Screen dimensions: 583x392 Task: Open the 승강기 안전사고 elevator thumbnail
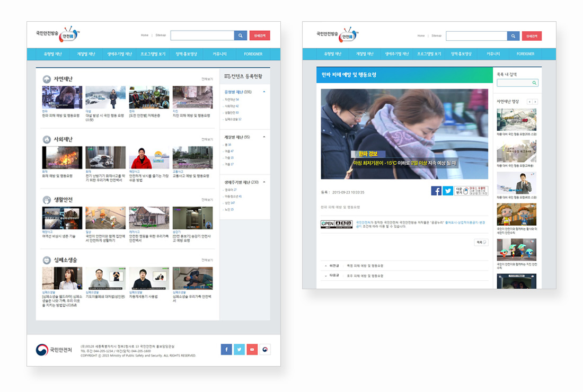tap(192, 218)
